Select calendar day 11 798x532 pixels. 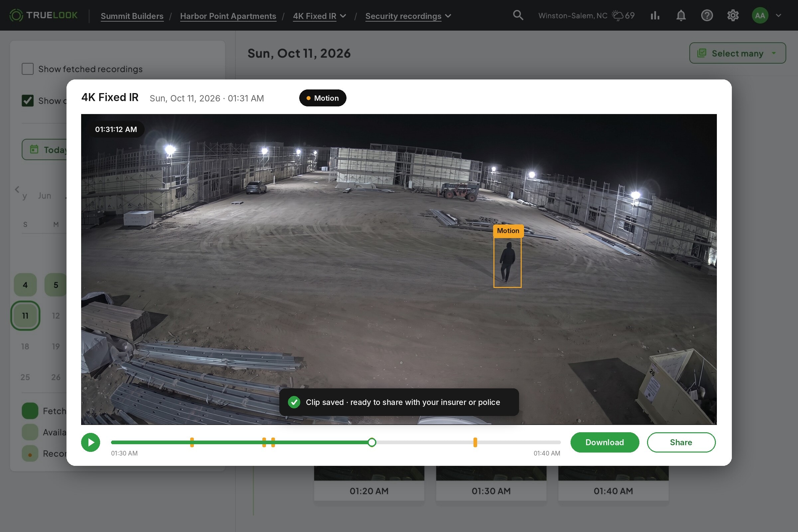[x=25, y=316]
